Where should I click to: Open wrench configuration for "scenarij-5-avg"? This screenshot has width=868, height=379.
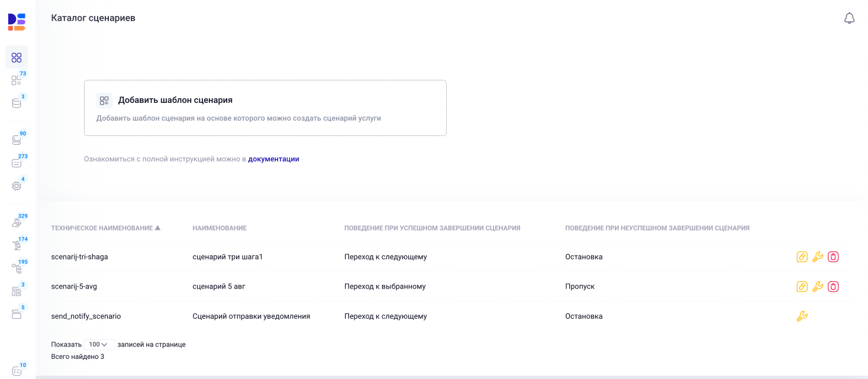tap(818, 286)
